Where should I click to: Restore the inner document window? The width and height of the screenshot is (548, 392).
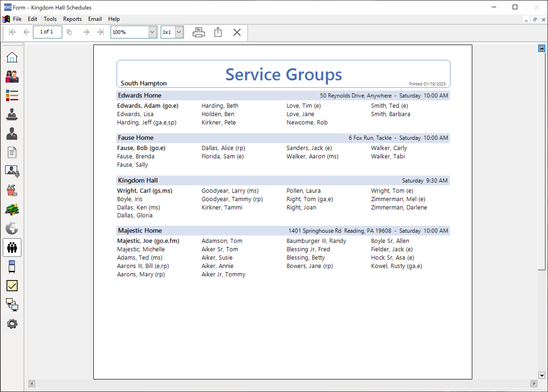point(535,20)
